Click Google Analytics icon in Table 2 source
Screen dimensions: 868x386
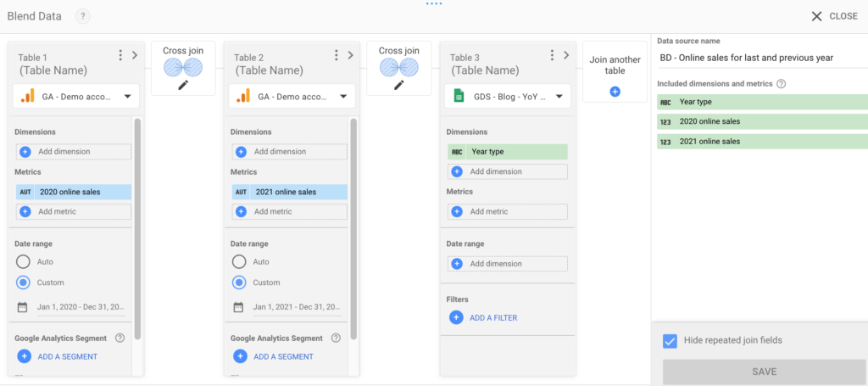point(243,97)
